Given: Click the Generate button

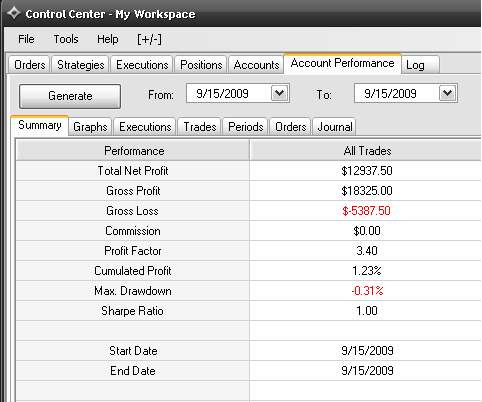Looking at the screenshot, I should point(70,96).
